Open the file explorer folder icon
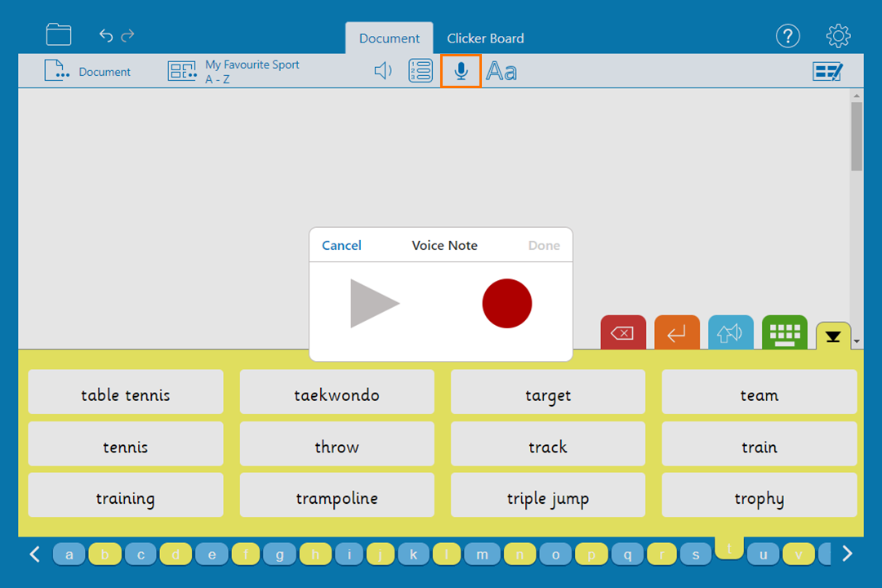This screenshot has width=882, height=588. (x=59, y=34)
